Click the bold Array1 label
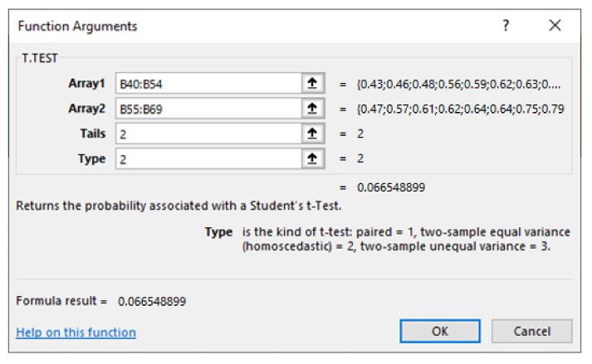The height and width of the screenshot is (364, 592). click(87, 83)
